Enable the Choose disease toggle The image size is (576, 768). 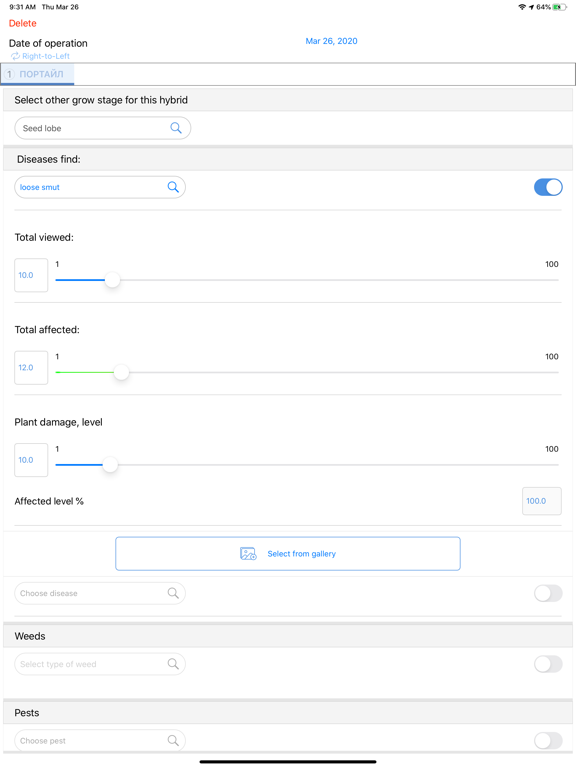point(548,593)
